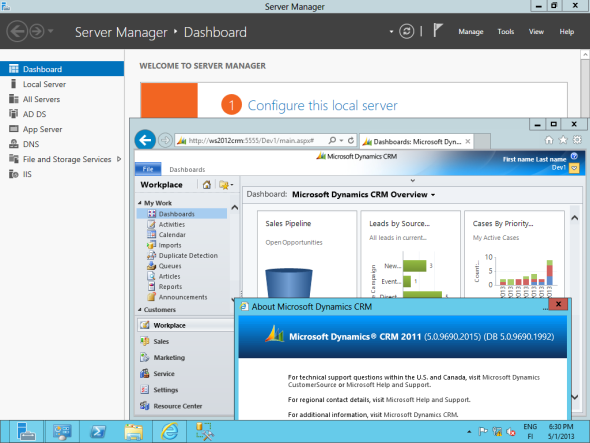Click the browser forward button
The height and width of the screenshot is (443, 590).
[165, 140]
